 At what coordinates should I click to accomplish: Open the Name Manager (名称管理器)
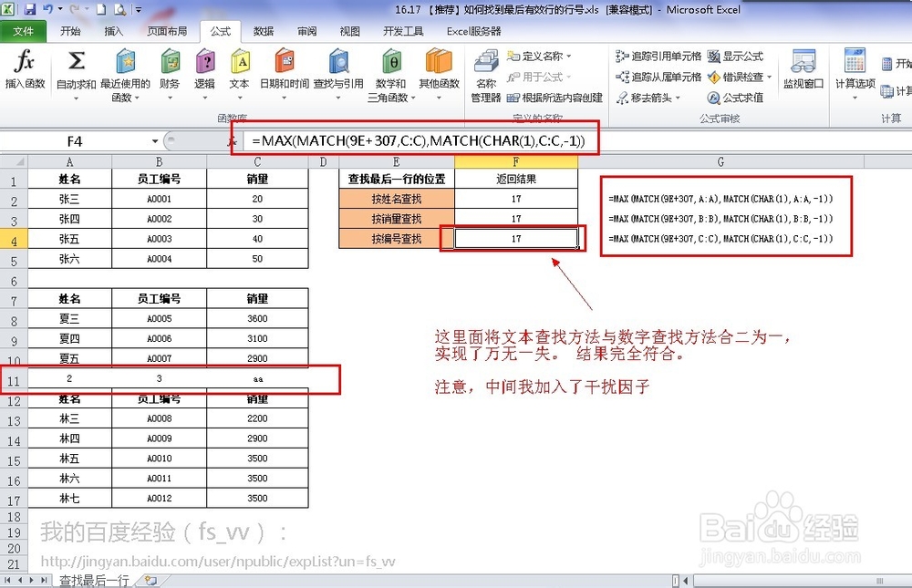(x=486, y=77)
